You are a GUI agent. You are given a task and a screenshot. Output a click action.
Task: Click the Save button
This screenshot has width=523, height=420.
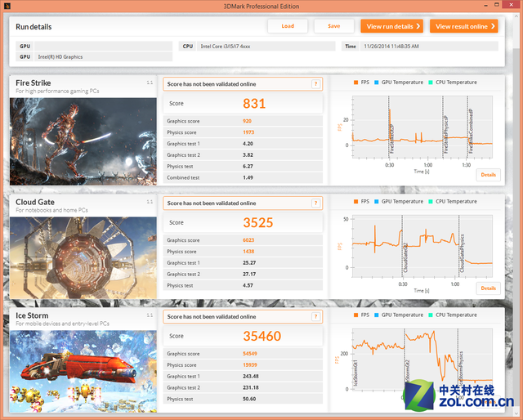click(x=334, y=26)
